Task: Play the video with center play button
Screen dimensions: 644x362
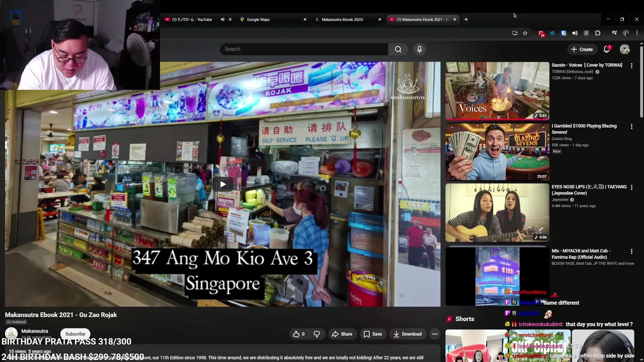Action: [x=223, y=184]
